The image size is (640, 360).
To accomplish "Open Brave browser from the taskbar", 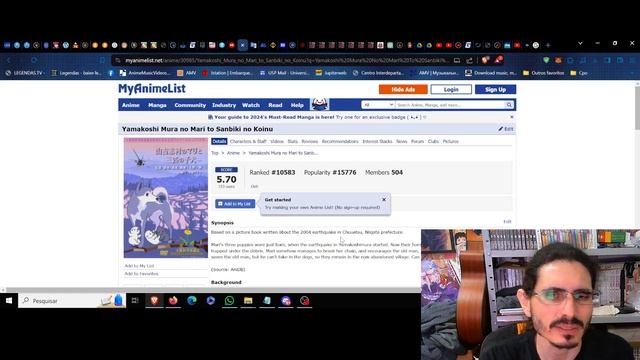I will tap(154, 301).
